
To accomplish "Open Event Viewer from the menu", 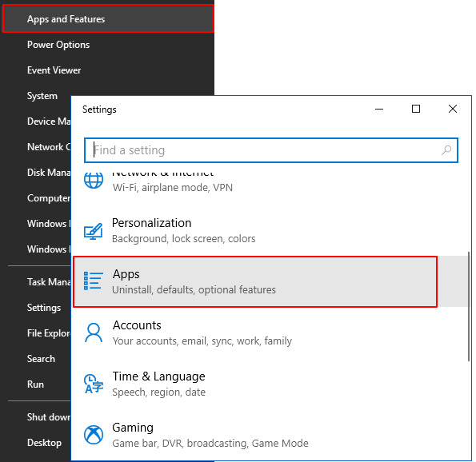I will point(54,70).
